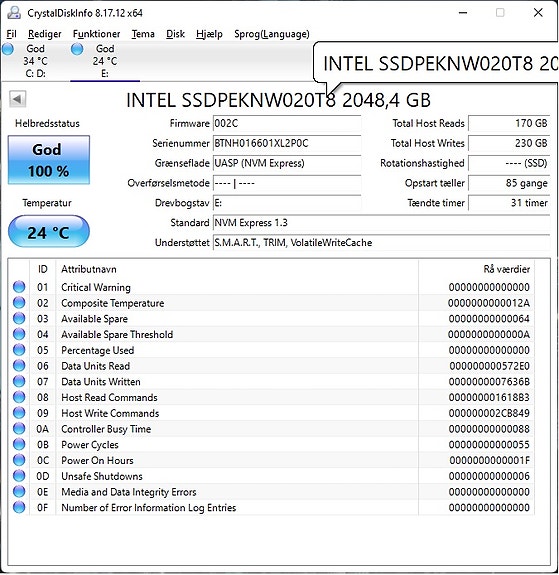This screenshot has height=575, width=559.
Task: Click the CrystalDiskInfo app icon in title bar
Action: click(14, 12)
